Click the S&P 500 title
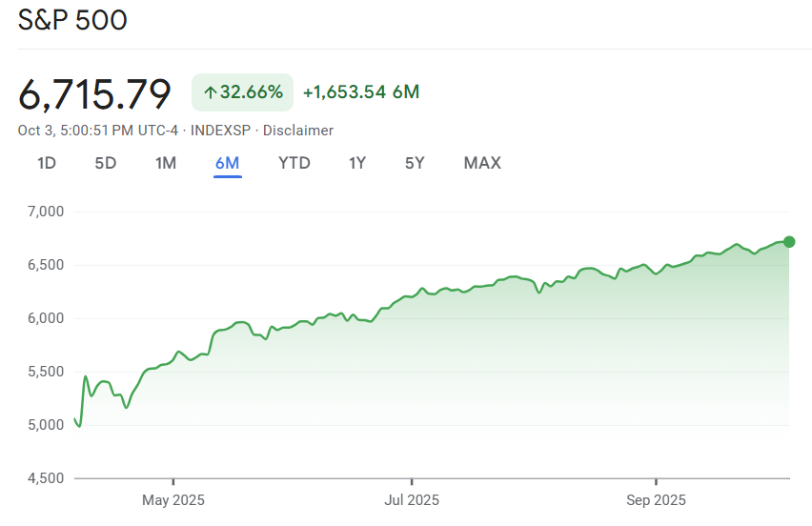The width and height of the screenshot is (812, 526). point(72,20)
